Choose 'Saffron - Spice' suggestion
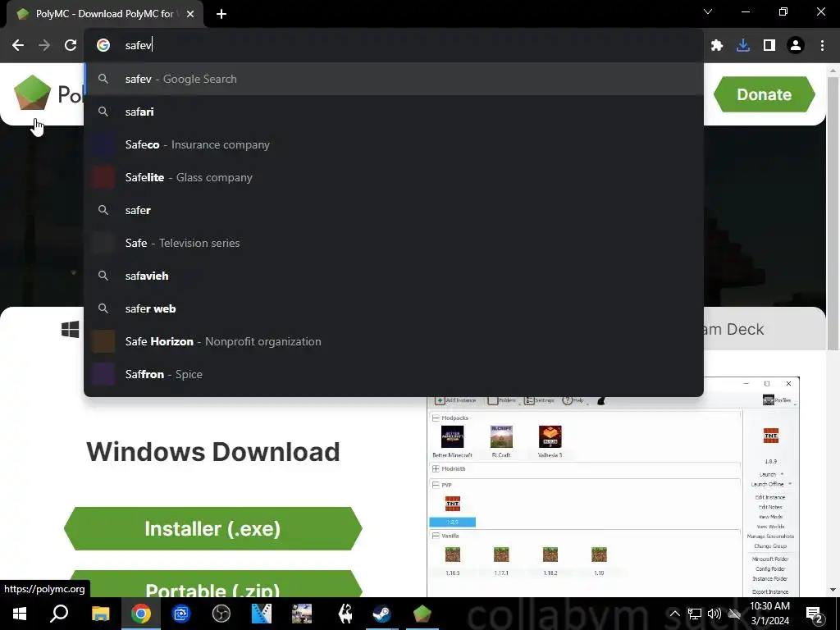Viewport: 840px width, 630px height. pyautogui.click(x=394, y=374)
